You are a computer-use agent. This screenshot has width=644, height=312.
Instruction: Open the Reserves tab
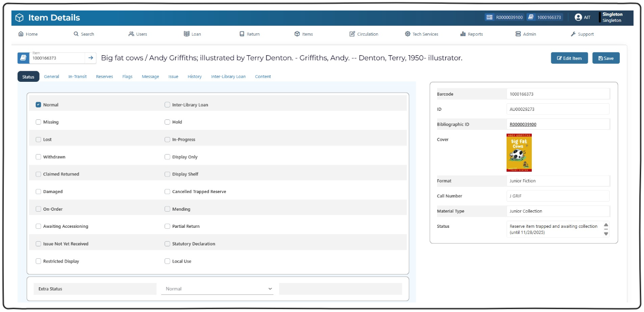104,77
